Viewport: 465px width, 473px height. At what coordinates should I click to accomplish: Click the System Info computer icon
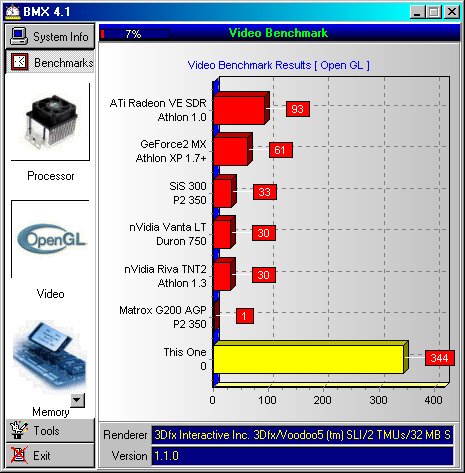[18, 36]
